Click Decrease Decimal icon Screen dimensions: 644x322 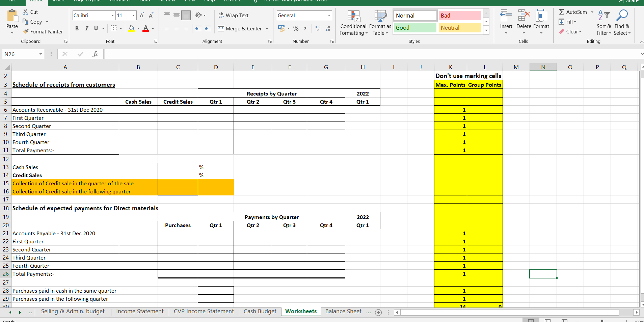(327, 28)
